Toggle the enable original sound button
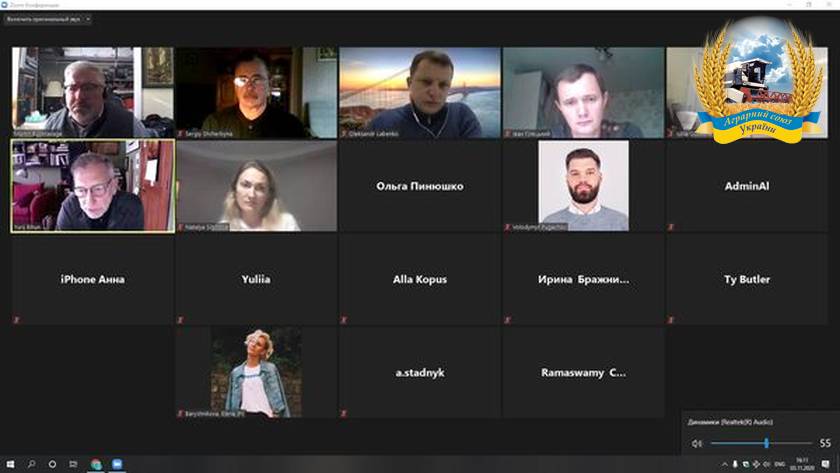 tap(43, 19)
